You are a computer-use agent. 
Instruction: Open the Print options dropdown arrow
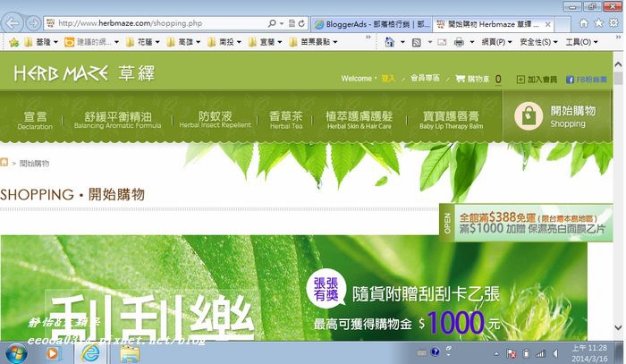point(472,42)
